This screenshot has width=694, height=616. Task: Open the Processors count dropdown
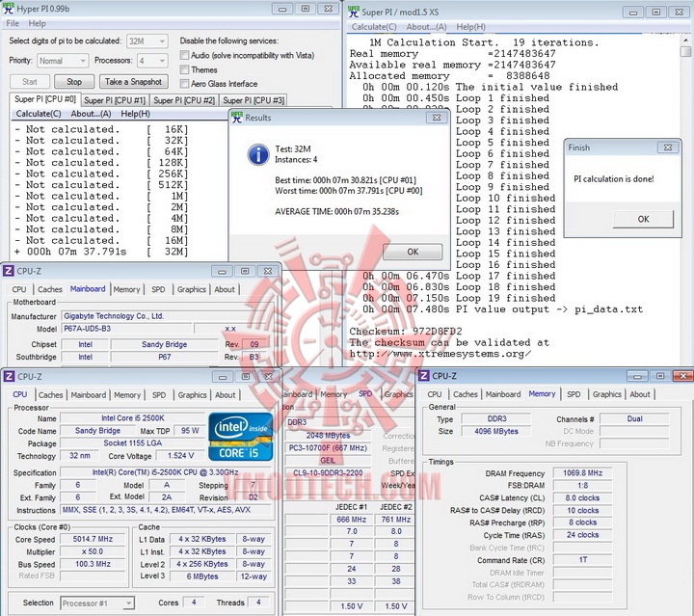pyautogui.click(x=152, y=61)
